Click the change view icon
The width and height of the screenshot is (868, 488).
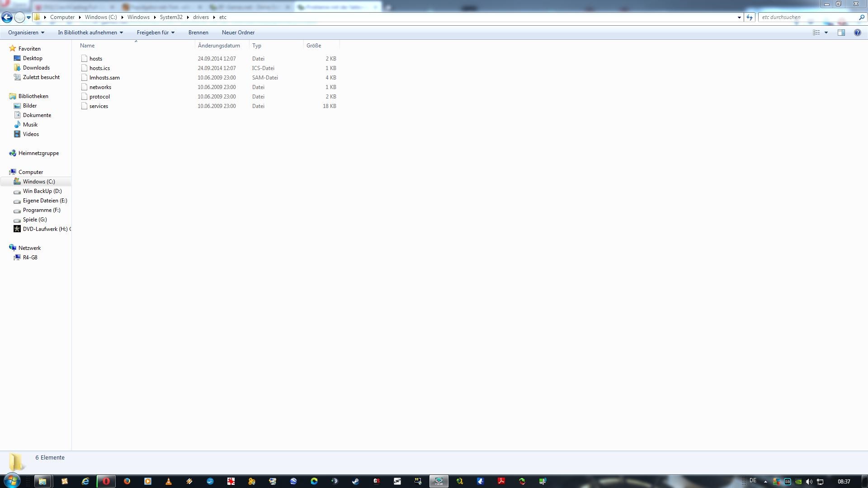pos(816,33)
